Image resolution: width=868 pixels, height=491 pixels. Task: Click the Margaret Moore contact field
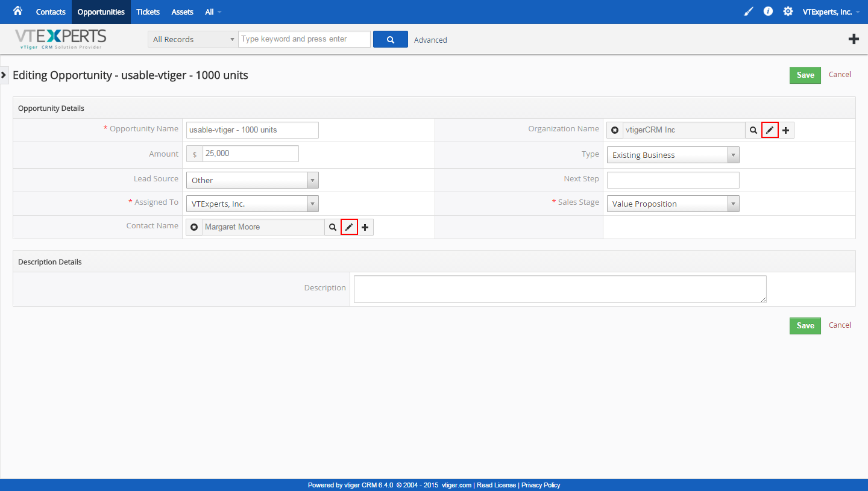point(263,227)
